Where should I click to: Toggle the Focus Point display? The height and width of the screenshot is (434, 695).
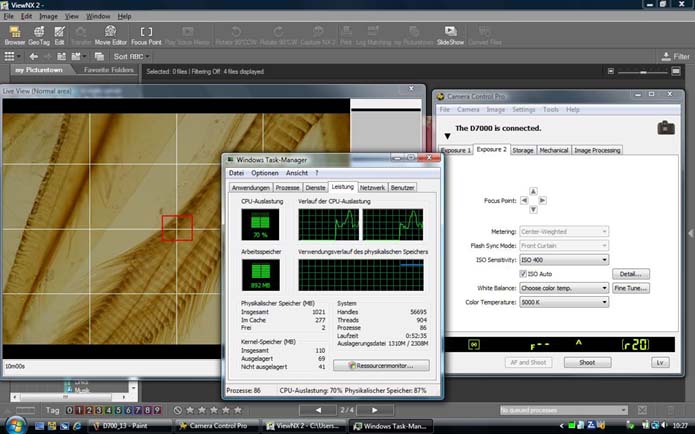coord(146,35)
